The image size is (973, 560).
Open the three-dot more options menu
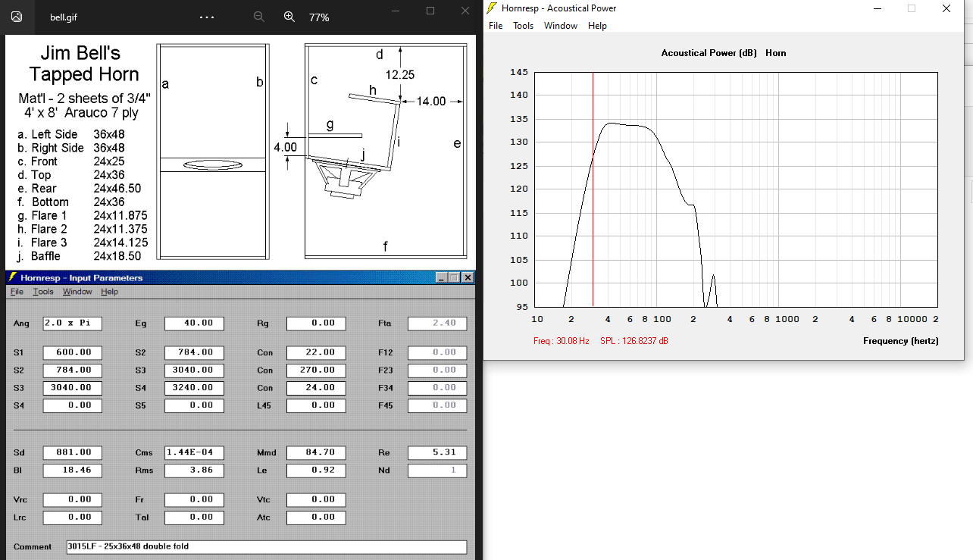[x=207, y=17]
